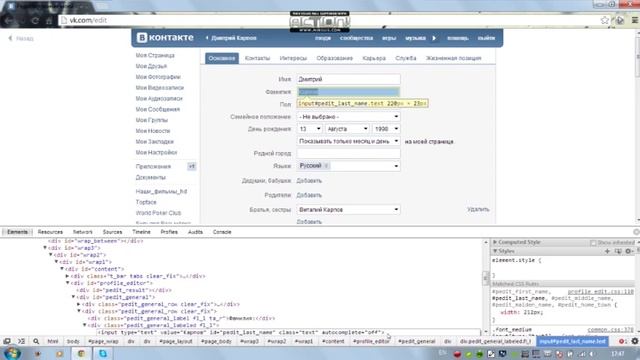Open the profile_edit.css source link
This screenshot has height=360, width=640.
click(600, 292)
